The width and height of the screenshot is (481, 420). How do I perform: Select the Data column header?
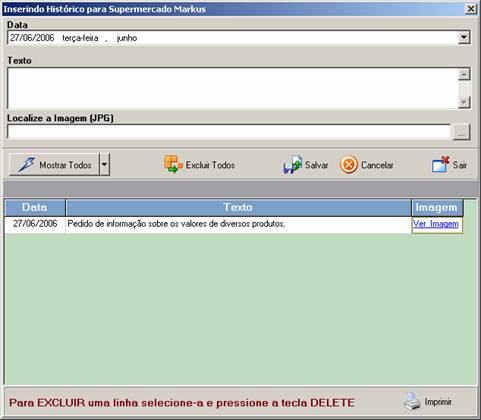[35, 207]
